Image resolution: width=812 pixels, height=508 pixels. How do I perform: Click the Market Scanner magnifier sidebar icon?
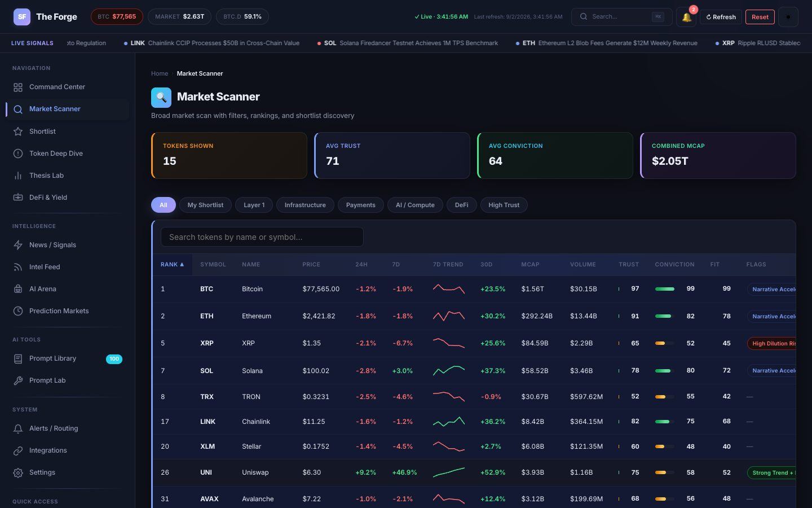point(18,110)
